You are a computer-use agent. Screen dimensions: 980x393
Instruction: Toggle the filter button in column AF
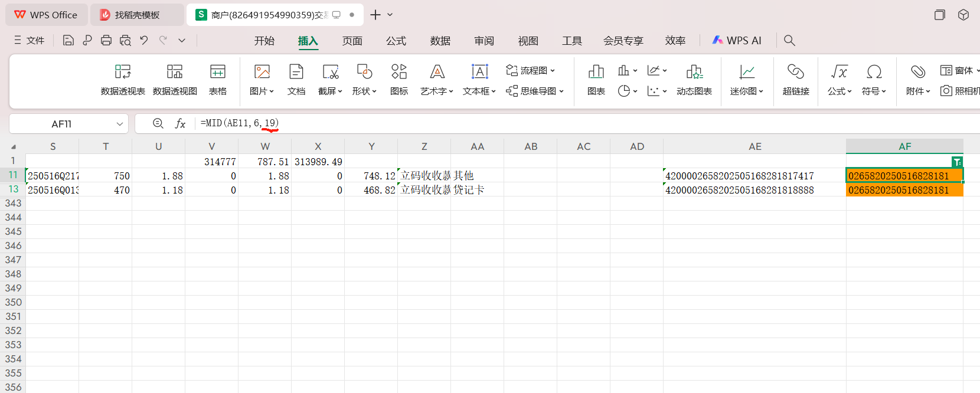point(957,162)
